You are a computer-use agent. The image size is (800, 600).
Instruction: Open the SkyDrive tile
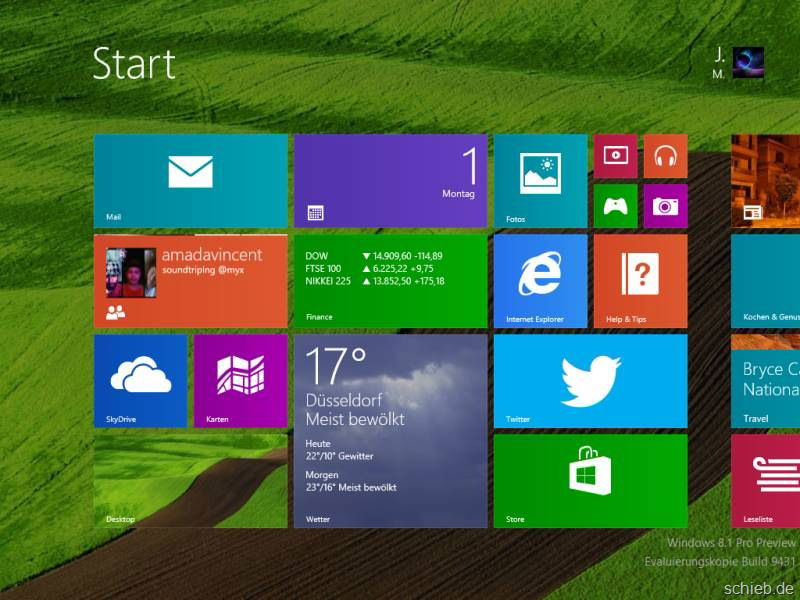tap(141, 381)
